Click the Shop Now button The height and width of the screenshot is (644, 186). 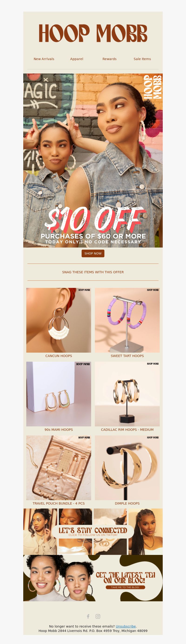[93, 253]
